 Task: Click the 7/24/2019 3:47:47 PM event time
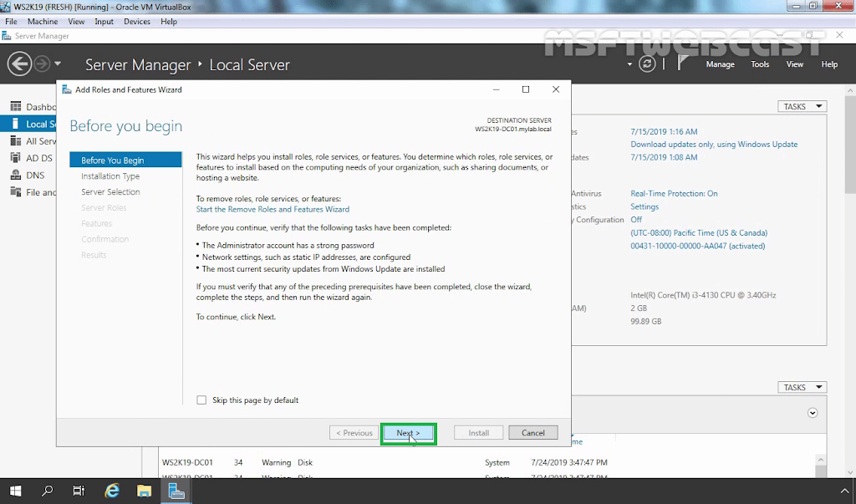(568, 462)
